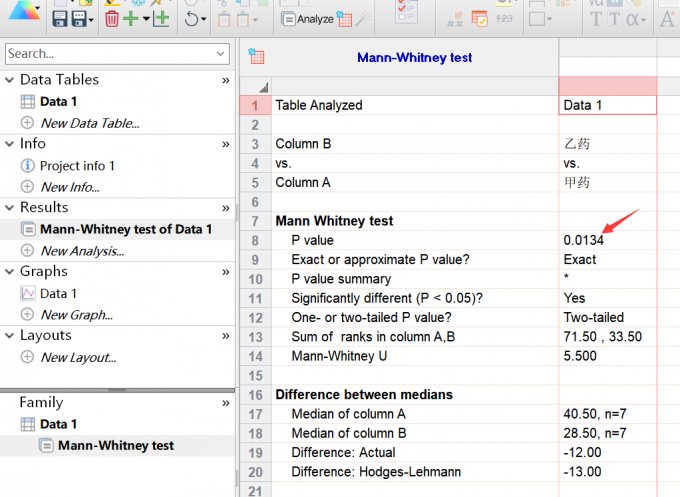Collapse the Data Tables section

coord(9,80)
